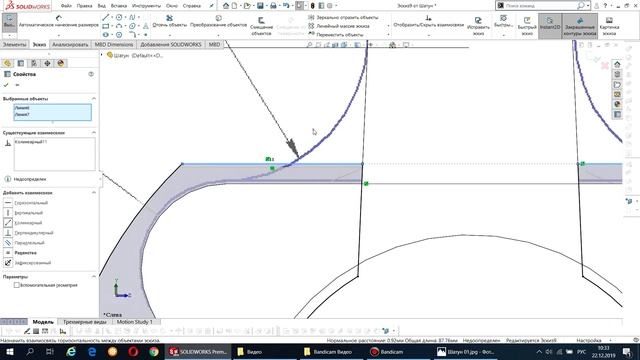Select the Sketch Text tool
The image size is (640, 360).
(146, 26)
